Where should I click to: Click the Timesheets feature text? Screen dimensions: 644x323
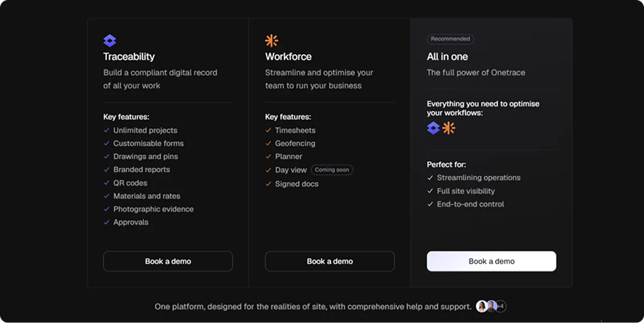[295, 130]
